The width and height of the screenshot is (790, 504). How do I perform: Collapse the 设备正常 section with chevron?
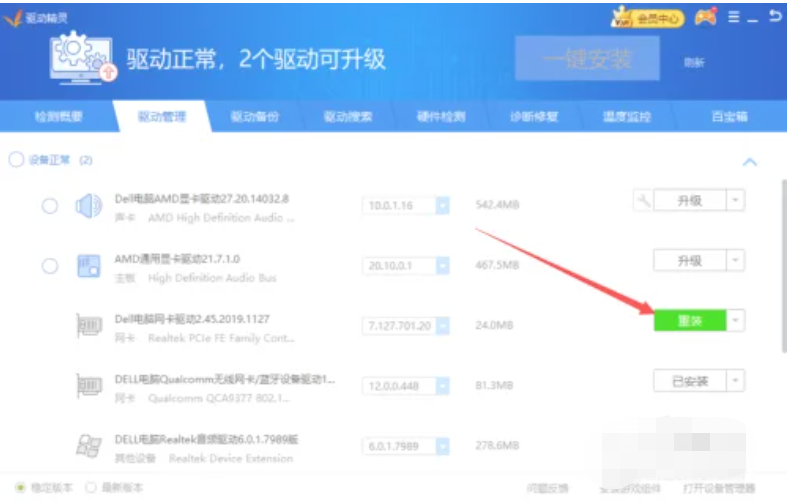(x=749, y=162)
